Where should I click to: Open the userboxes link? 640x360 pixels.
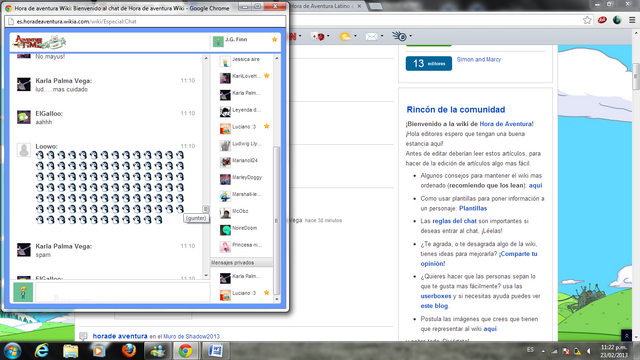tap(436, 296)
